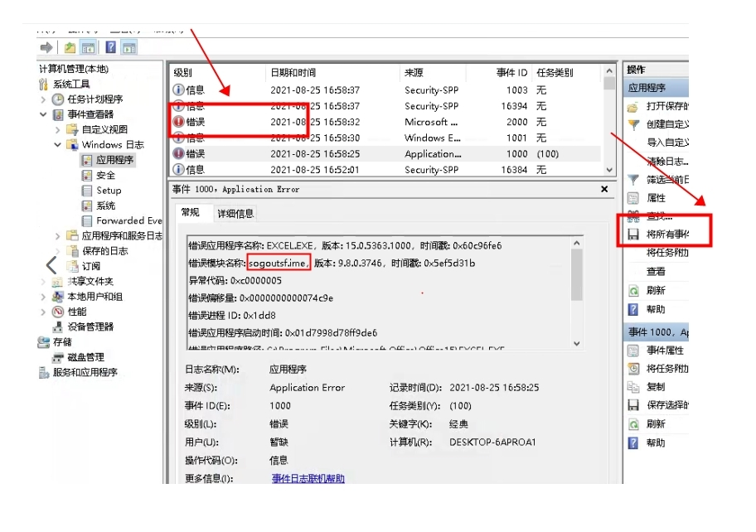Expand the 自定义视图 tree node arrow

pyautogui.click(x=58, y=129)
